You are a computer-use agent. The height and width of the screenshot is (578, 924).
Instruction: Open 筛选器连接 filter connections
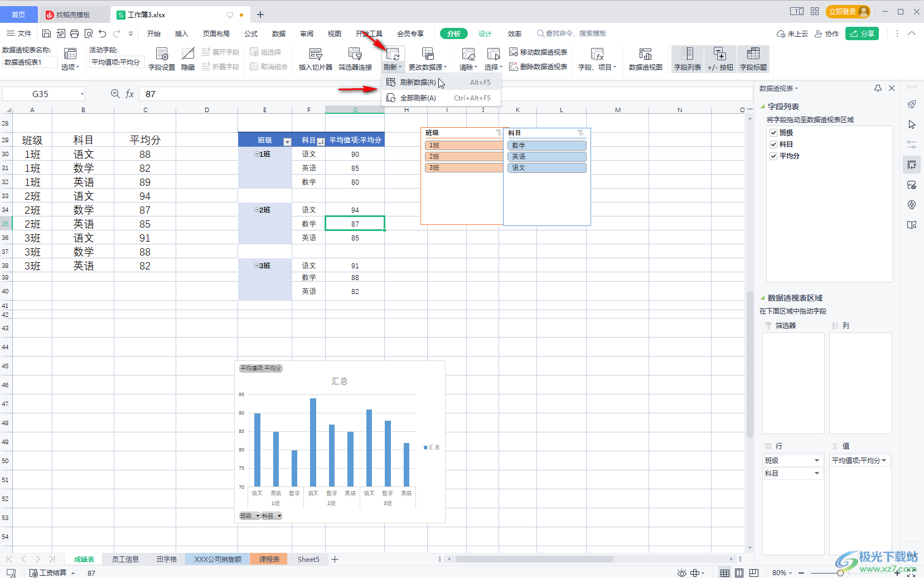pyautogui.click(x=355, y=59)
